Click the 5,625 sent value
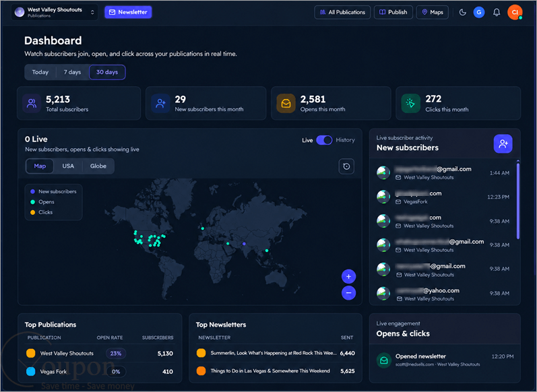Screen dimensions: 537x392 point(348,371)
